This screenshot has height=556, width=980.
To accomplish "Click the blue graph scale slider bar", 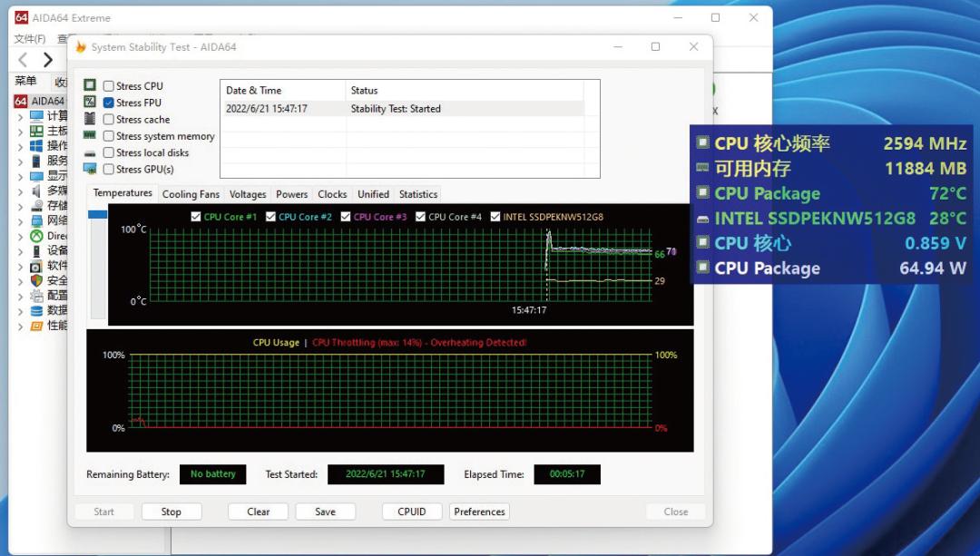I will pos(97,214).
